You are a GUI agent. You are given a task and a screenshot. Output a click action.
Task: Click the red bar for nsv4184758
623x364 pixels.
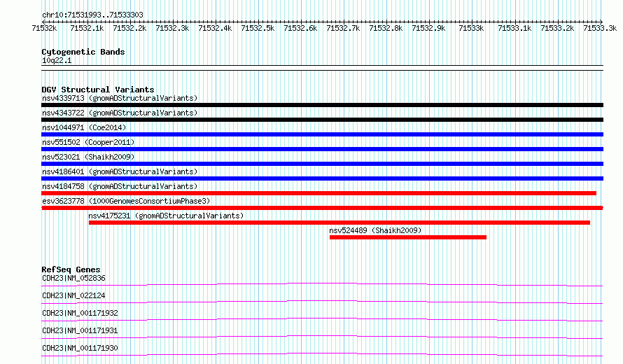(x=318, y=193)
